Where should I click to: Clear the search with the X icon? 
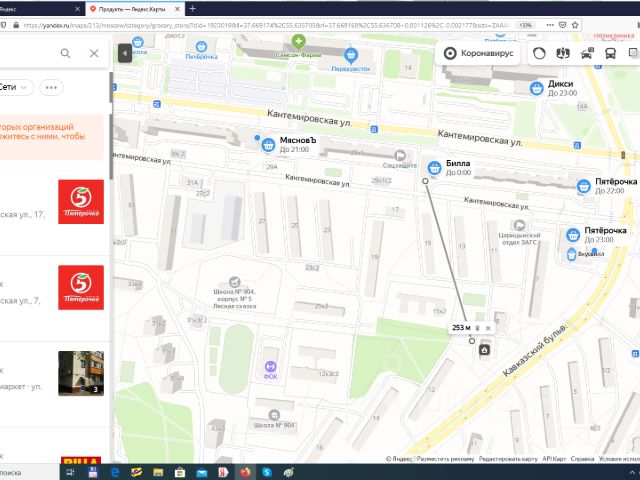coord(94,53)
